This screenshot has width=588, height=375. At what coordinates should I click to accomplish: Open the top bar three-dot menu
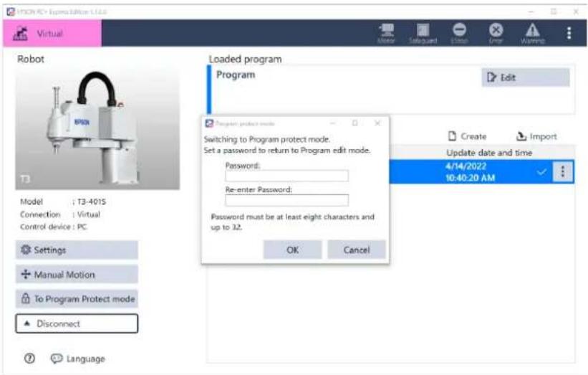coord(569,33)
